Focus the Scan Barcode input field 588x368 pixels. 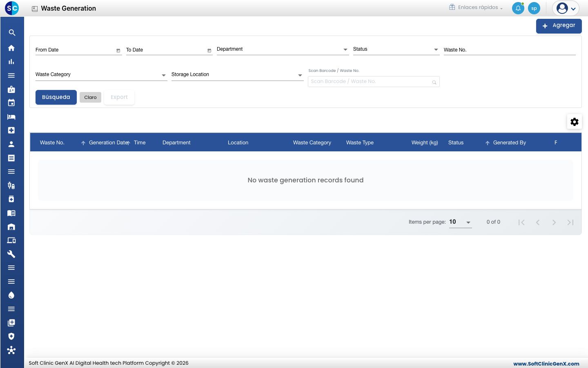click(374, 82)
